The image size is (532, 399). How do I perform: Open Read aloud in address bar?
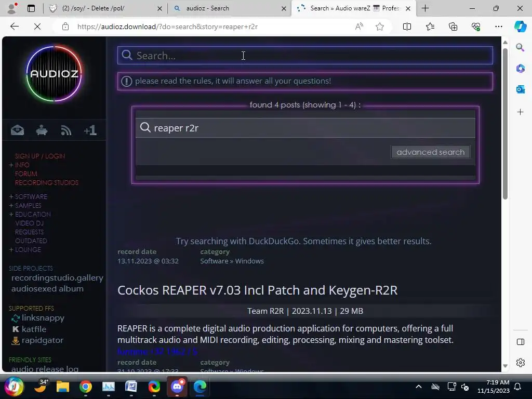click(359, 26)
